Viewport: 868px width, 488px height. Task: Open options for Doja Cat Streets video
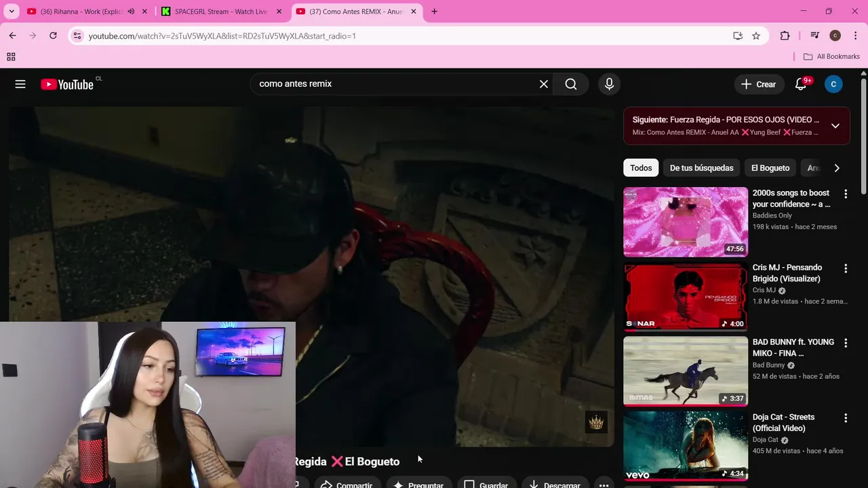pyautogui.click(x=846, y=418)
